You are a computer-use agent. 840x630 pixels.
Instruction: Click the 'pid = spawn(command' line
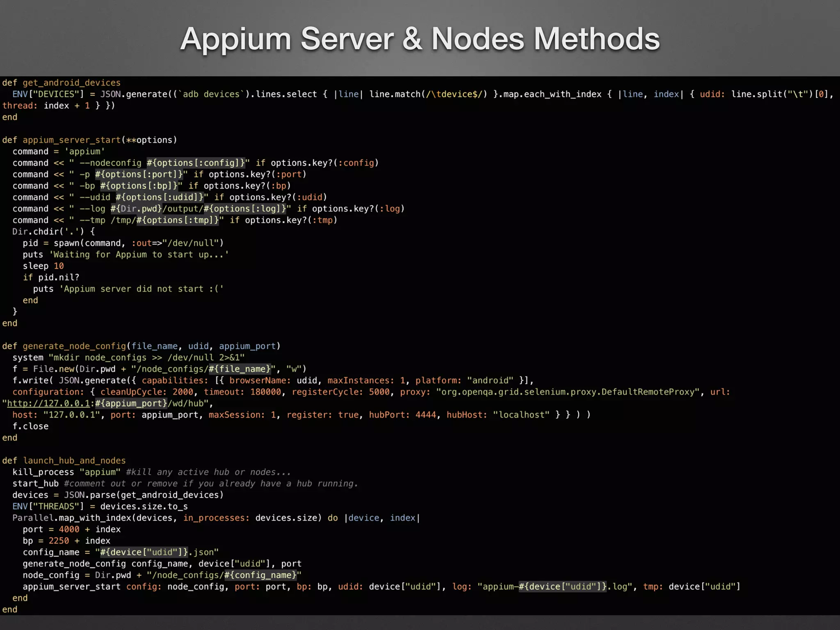point(123,243)
